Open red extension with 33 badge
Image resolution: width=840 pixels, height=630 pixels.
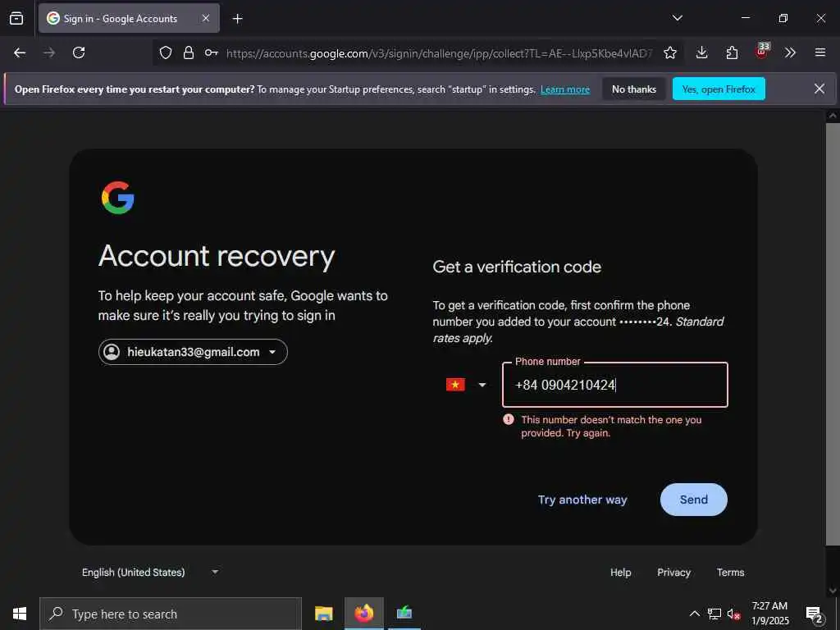point(762,52)
